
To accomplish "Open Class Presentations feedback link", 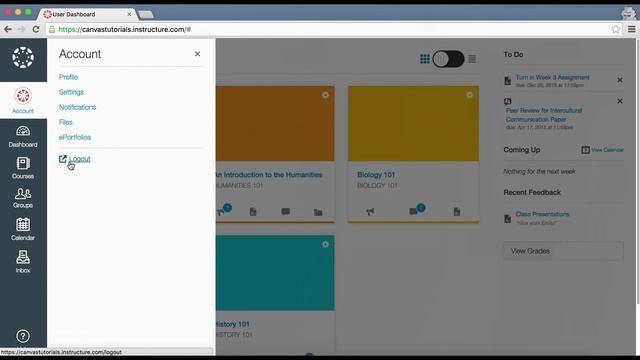I will pyautogui.click(x=542, y=214).
